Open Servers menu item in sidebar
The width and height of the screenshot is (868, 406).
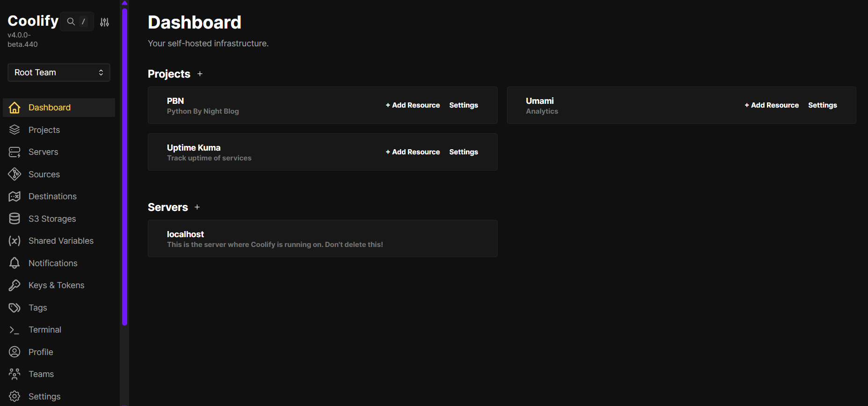tap(59, 152)
